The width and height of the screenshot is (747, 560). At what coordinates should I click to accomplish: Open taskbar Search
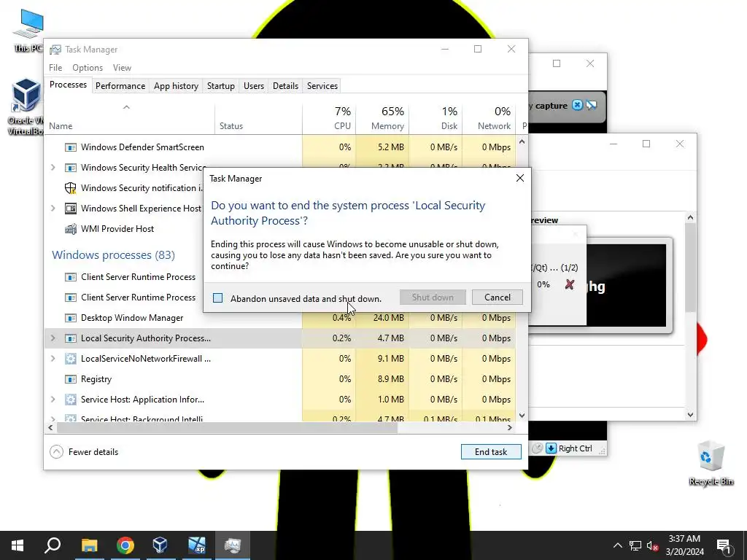pos(53,545)
